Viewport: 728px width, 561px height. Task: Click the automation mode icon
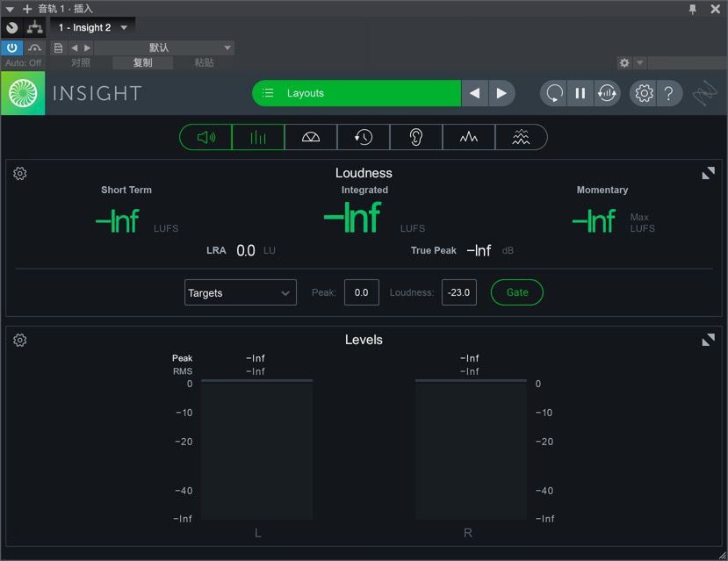point(34,47)
